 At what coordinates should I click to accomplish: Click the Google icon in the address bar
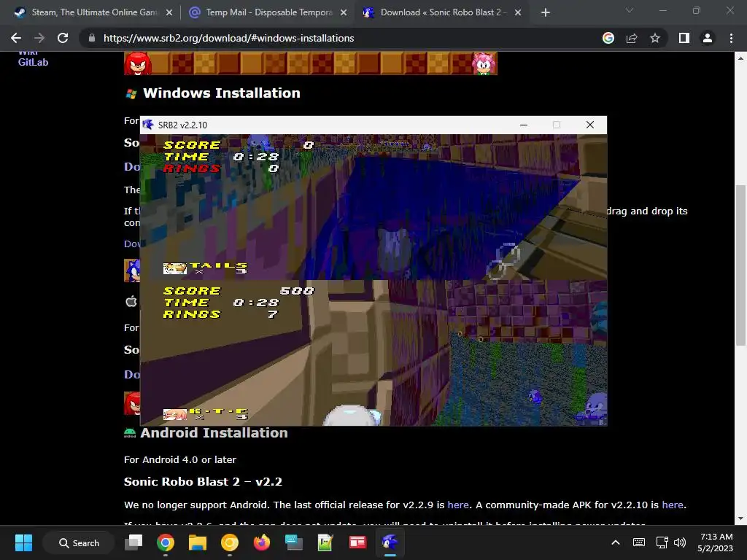tap(608, 38)
